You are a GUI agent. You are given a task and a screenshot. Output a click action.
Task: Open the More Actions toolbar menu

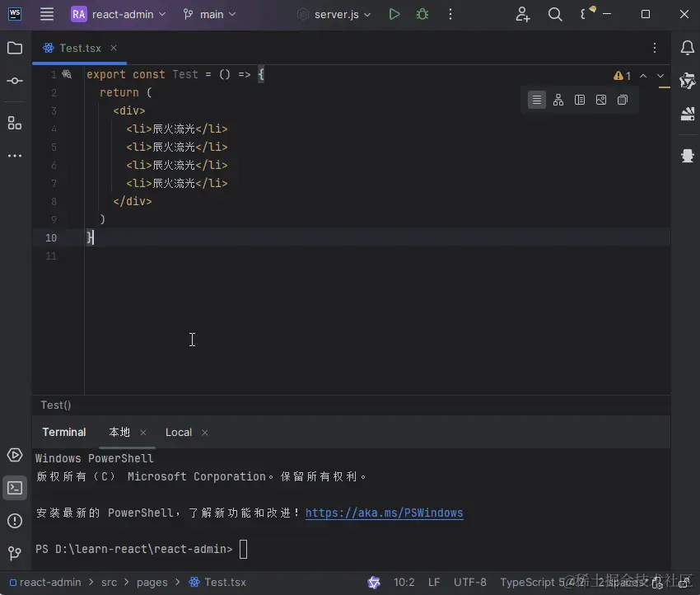[x=450, y=14]
